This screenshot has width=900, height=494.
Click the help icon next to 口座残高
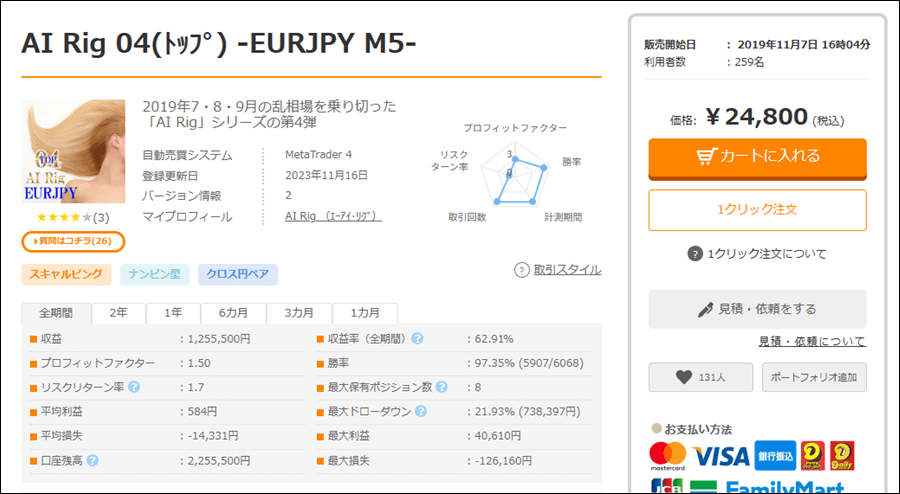click(x=92, y=460)
